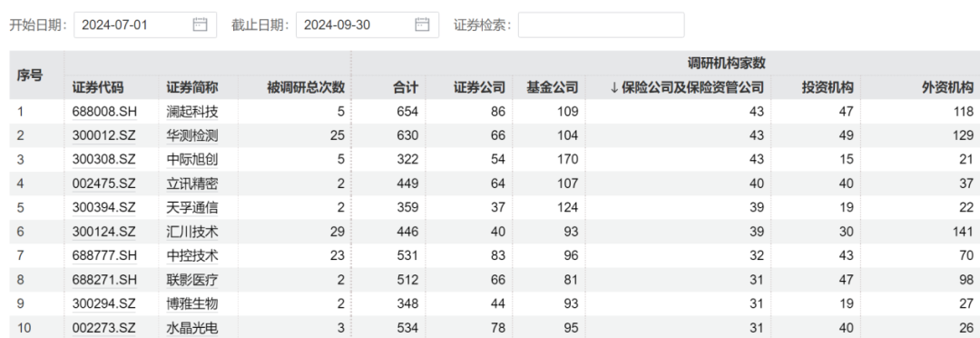Open 立讯精密 stock name link
Viewport: 980px width, 338px height.
pos(191,184)
